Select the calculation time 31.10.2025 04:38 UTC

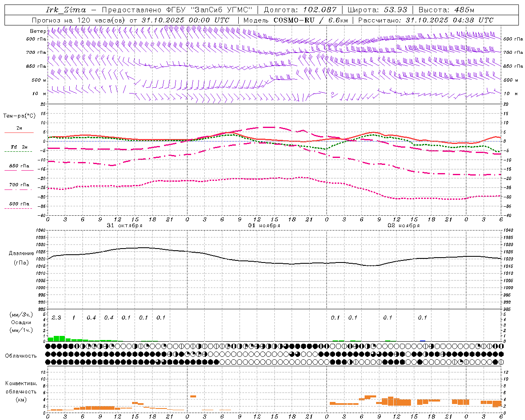(450, 20)
